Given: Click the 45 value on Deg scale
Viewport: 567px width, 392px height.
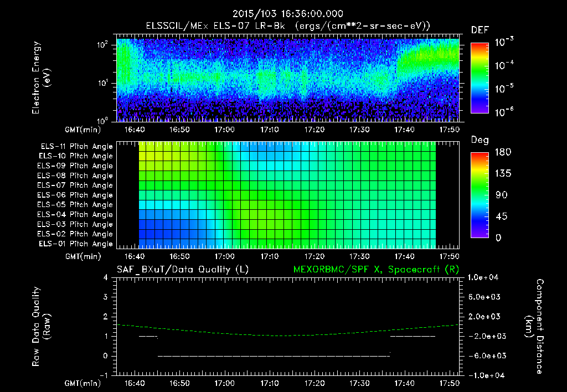Looking at the screenshot, I should point(502,216).
